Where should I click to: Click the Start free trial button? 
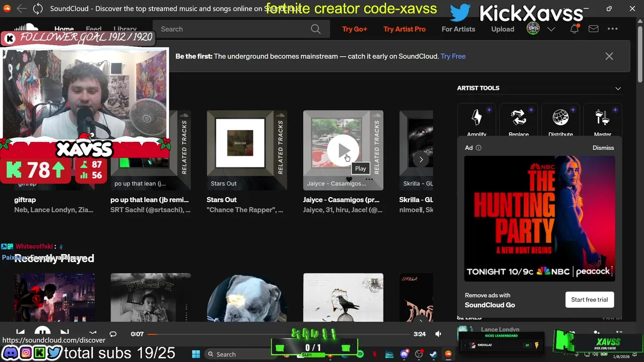coord(589,300)
